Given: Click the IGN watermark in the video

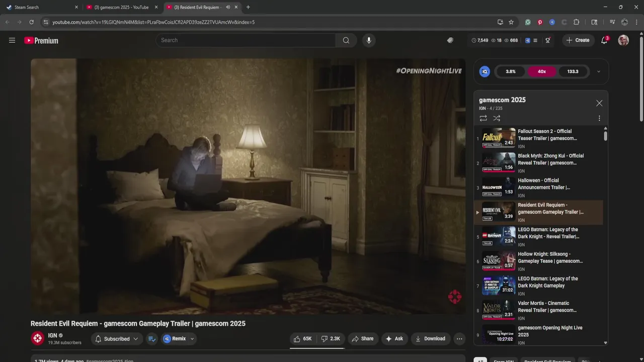Looking at the screenshot, I should pos(455,297).
